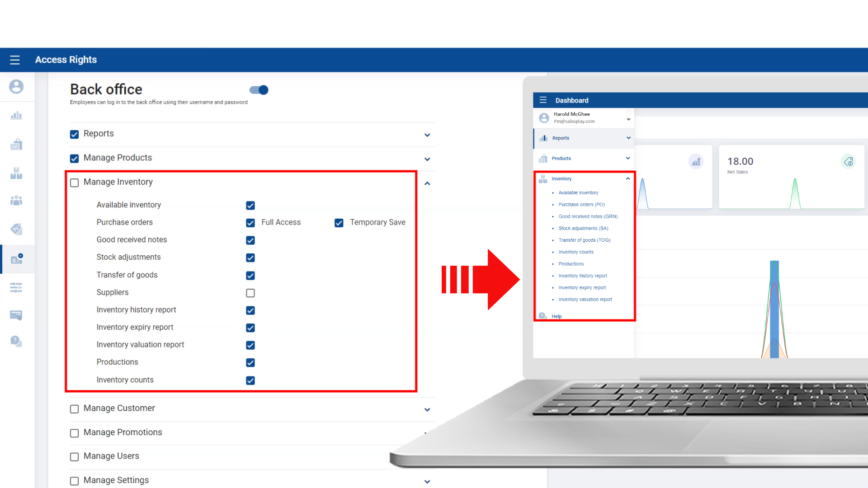Collapse the Manage Inventory section

427,183
